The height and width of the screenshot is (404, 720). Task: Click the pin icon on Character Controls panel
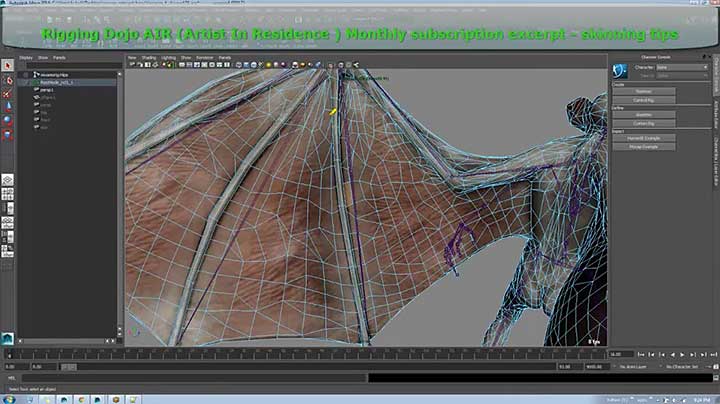coord(704,57)
